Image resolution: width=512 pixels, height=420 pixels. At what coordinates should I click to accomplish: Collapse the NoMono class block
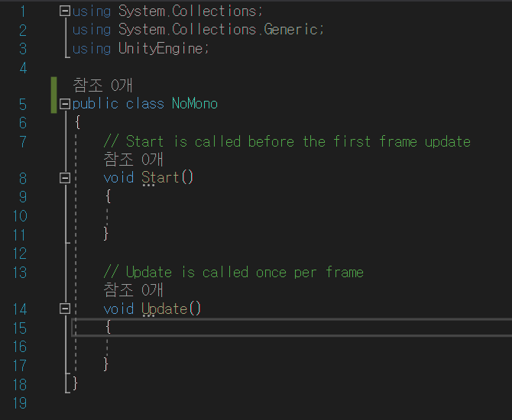(65, 104)
